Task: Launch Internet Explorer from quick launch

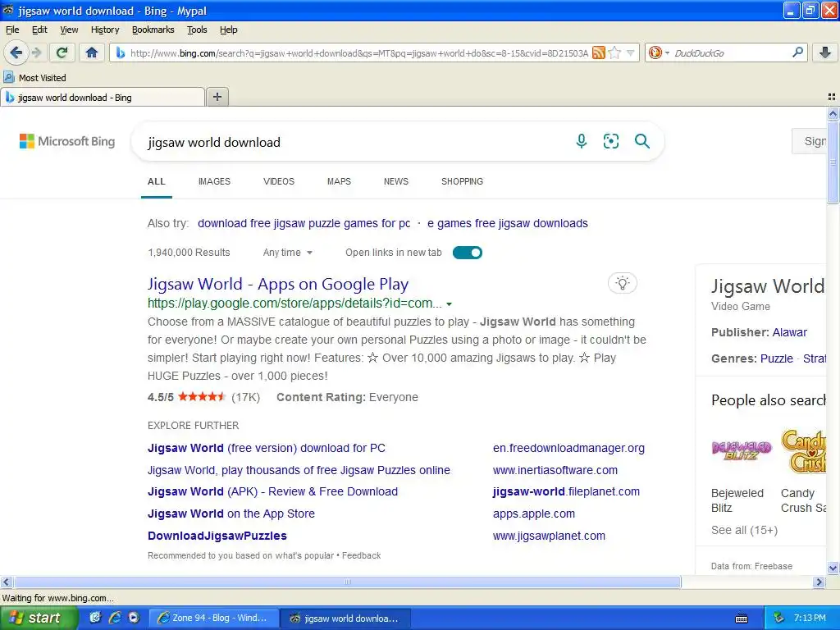Action: coord(115,618)
